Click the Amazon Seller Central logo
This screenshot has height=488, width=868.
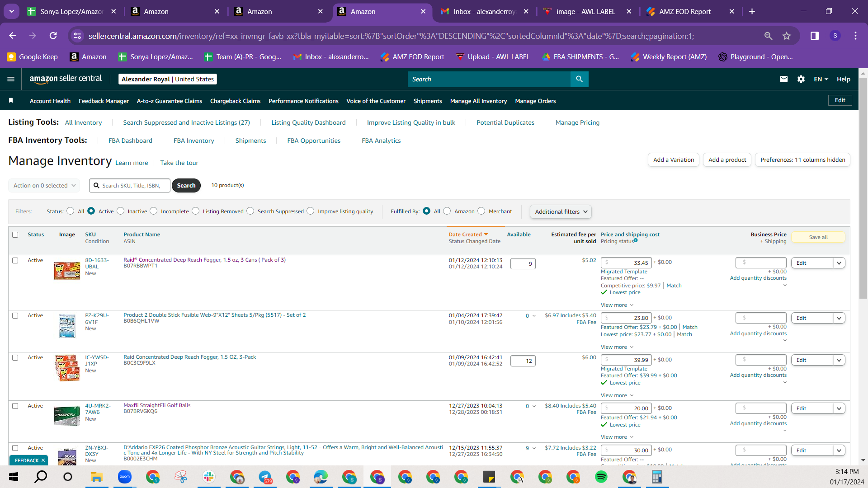click(x=66, y=79)
